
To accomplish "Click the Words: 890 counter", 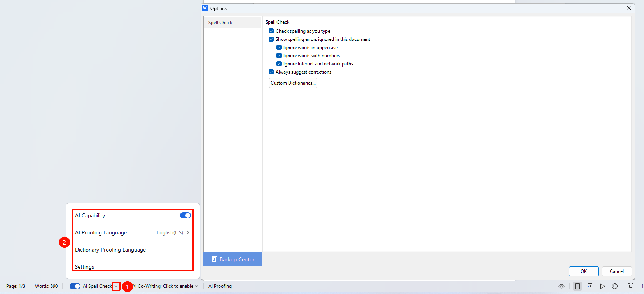I will click(46, 286).
